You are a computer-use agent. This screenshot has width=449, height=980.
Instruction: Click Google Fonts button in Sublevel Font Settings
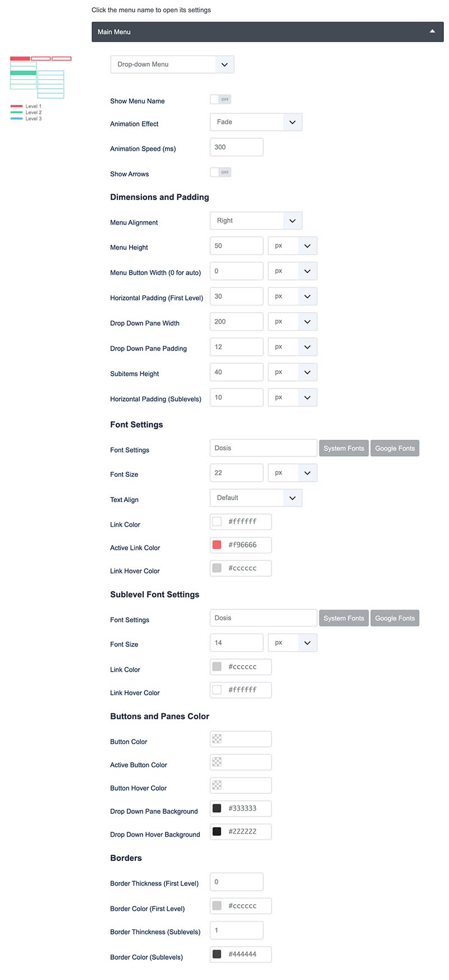click(395, 618)
